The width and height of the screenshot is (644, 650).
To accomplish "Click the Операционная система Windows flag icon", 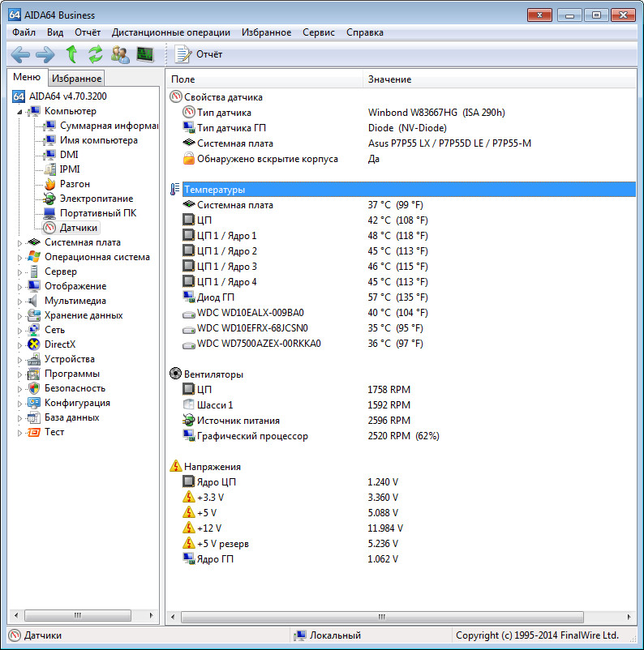I will (33, 257).
